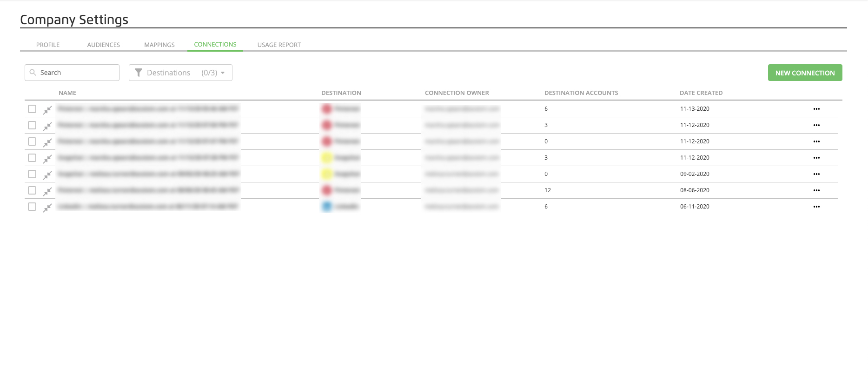This screenshot has height=390, width=868.
Task: Select the Connections tab
Action: [x=215, y=44]
